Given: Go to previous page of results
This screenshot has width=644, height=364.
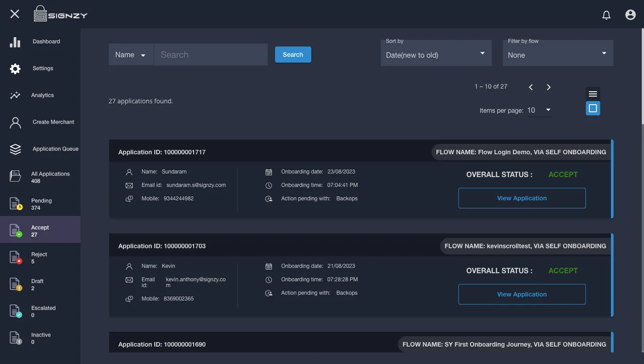Looking at the screenshot, I should tap(531, 87).
